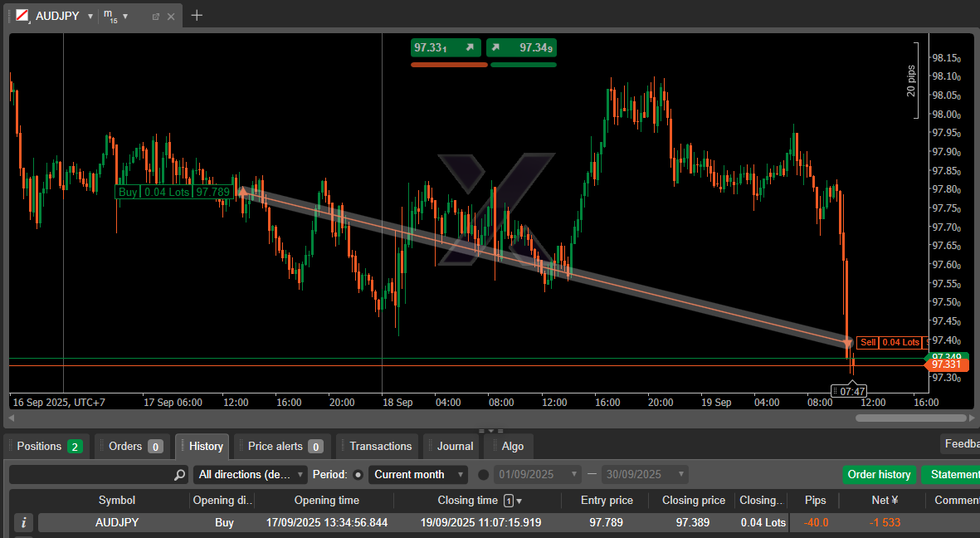Viewport: 980px width, 538px height.
Task: Detach the AUDJPY chart tab
Action: click(x=156, y=17)
